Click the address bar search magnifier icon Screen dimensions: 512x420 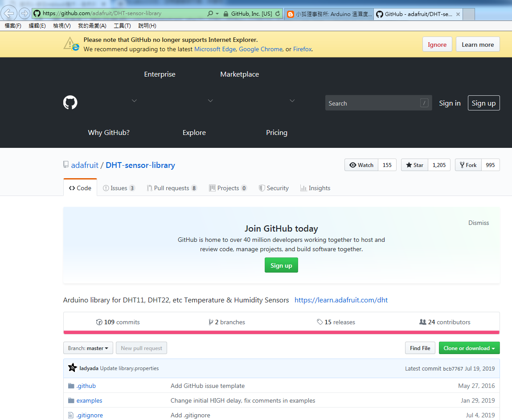[x=210, y=13]
